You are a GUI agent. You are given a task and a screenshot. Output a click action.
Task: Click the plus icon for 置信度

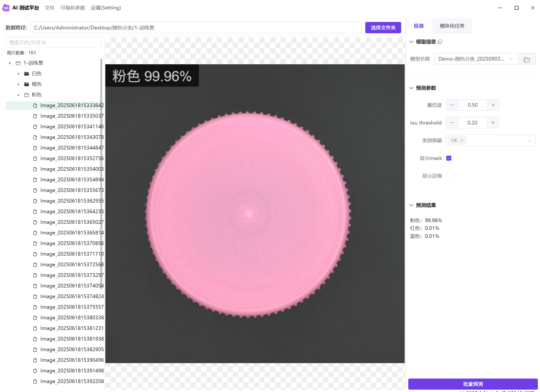493,105
